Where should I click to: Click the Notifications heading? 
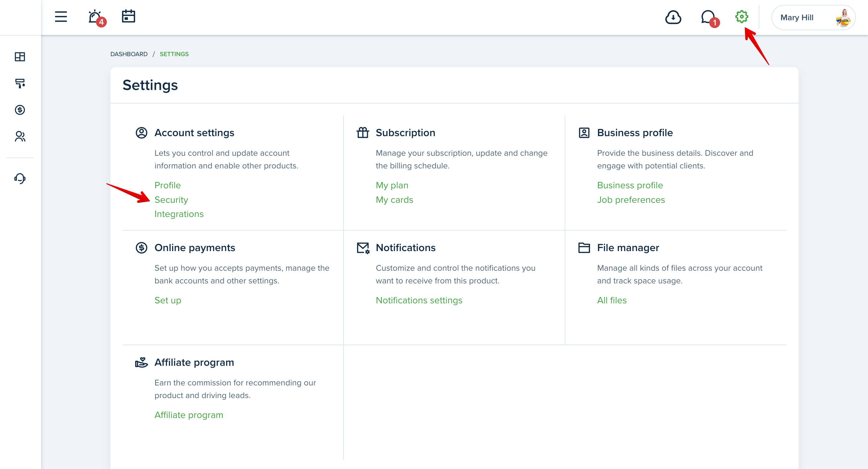click(405, 248)
